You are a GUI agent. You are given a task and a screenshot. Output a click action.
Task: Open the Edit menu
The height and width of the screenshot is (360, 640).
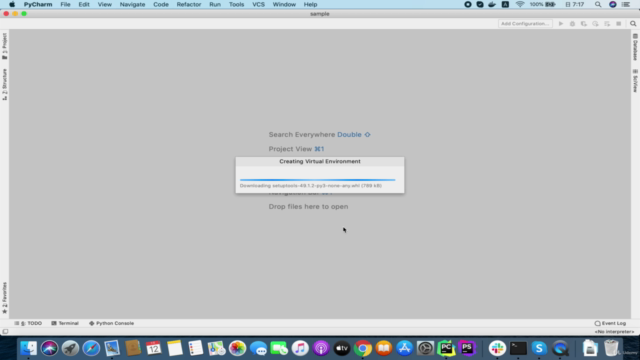click(x=84, y=4)
